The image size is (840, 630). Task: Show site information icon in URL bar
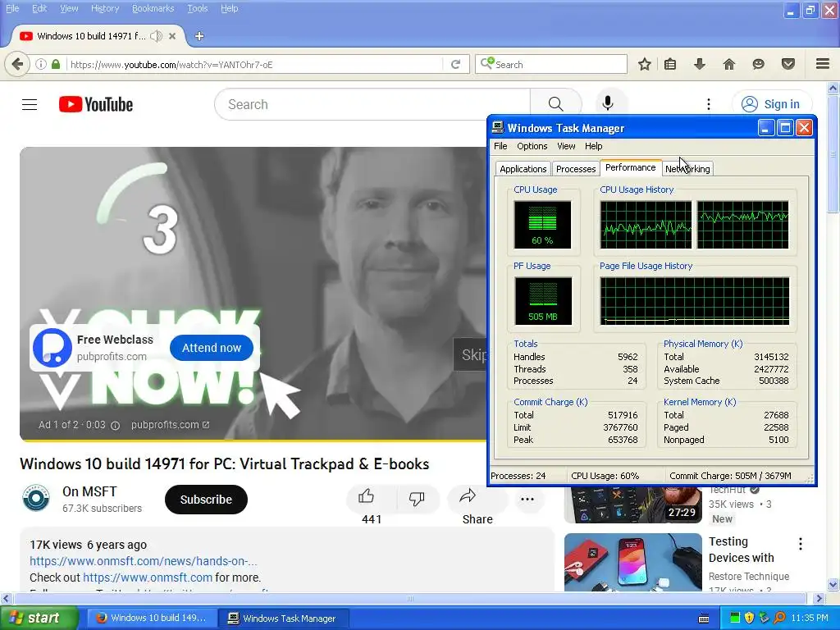point(41,64)
